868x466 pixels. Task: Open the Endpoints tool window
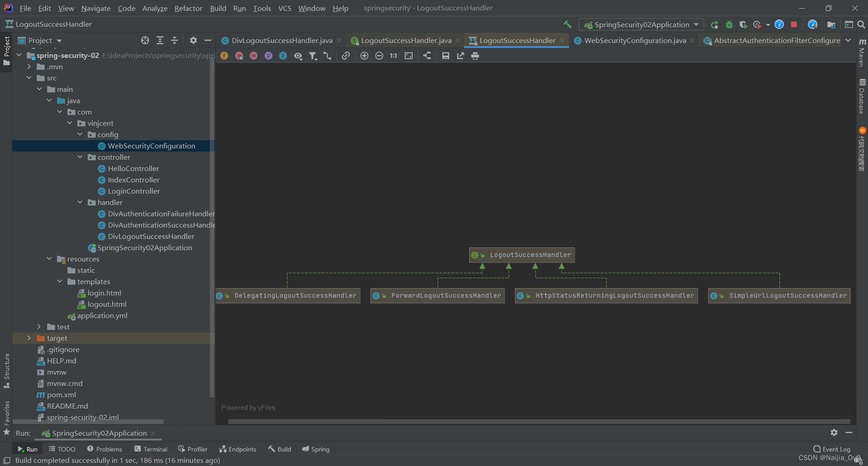(x=238, y=449)
